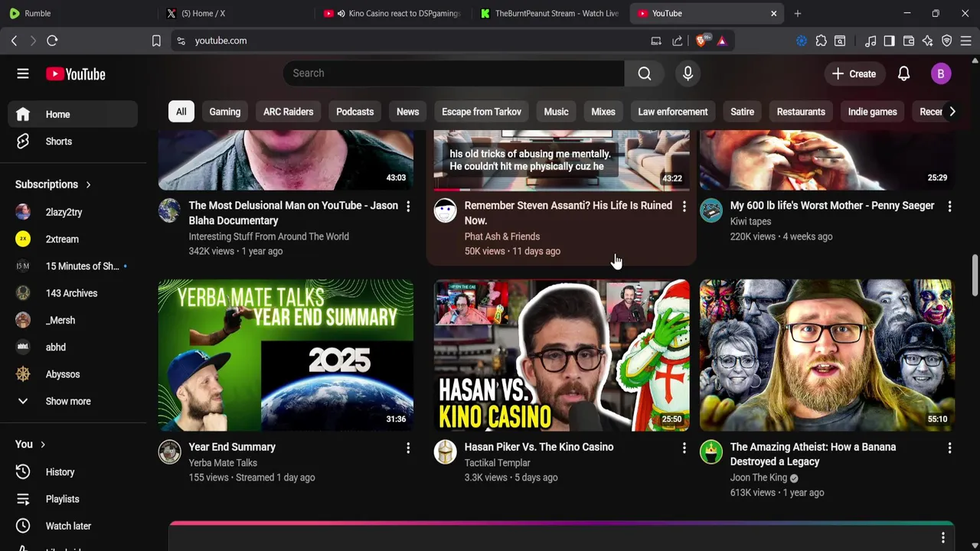Screen dimensions: 980x551
Task: Open more options for Steven Assanti video
Action: tap(684, 207)
